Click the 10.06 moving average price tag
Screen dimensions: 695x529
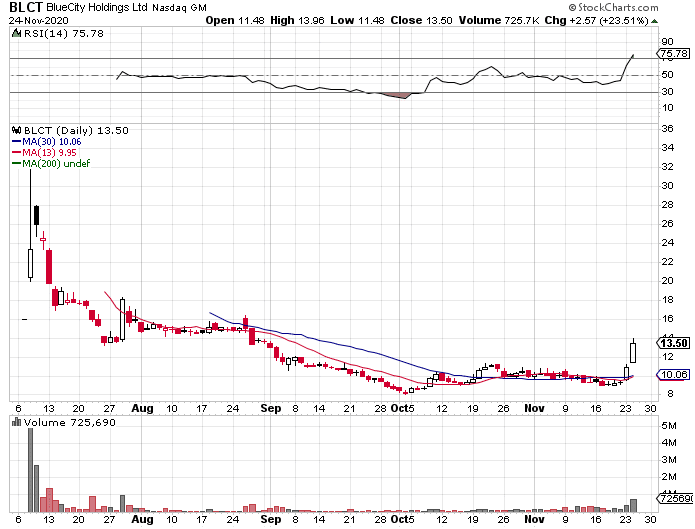(673, 375)
